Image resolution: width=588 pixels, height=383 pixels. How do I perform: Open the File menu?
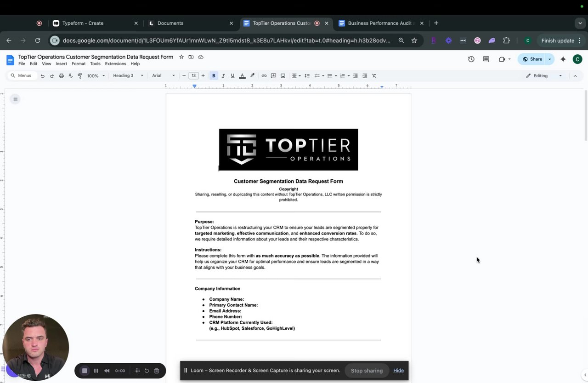[22, 64]
